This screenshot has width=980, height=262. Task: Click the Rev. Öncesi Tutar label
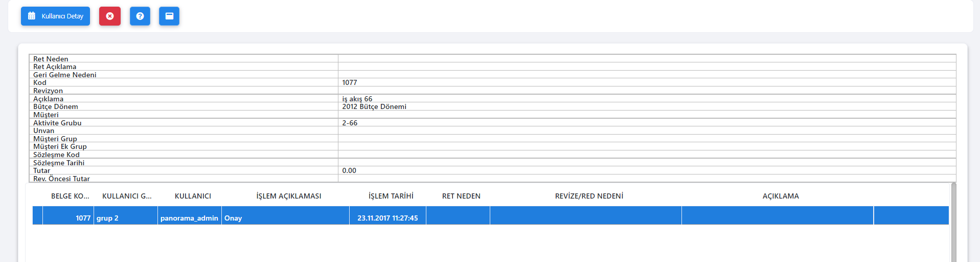(x=61, y=179)
